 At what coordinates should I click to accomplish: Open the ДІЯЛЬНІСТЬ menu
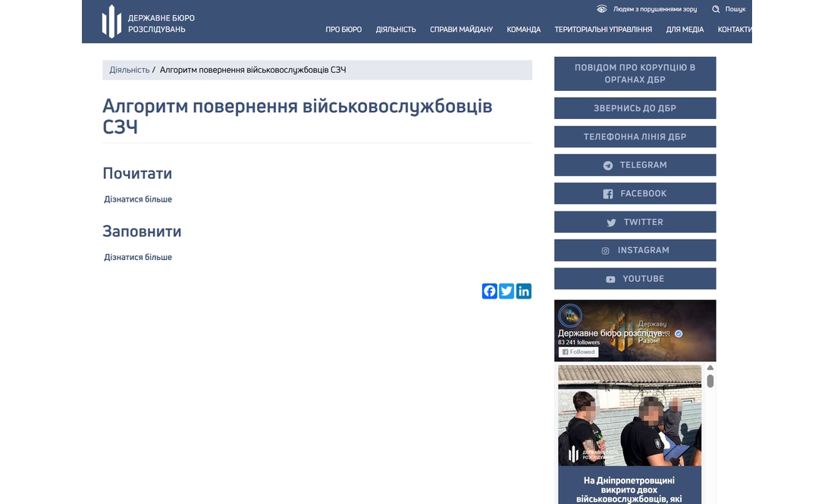pos(396,30)
